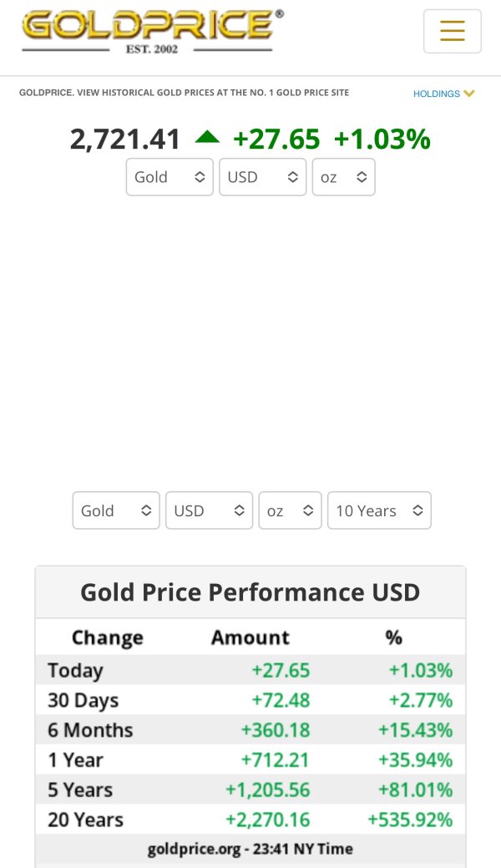Click the Gold Price Performance USD heading
Viewport: 501px width, 868px height.
tap(250, 592)
